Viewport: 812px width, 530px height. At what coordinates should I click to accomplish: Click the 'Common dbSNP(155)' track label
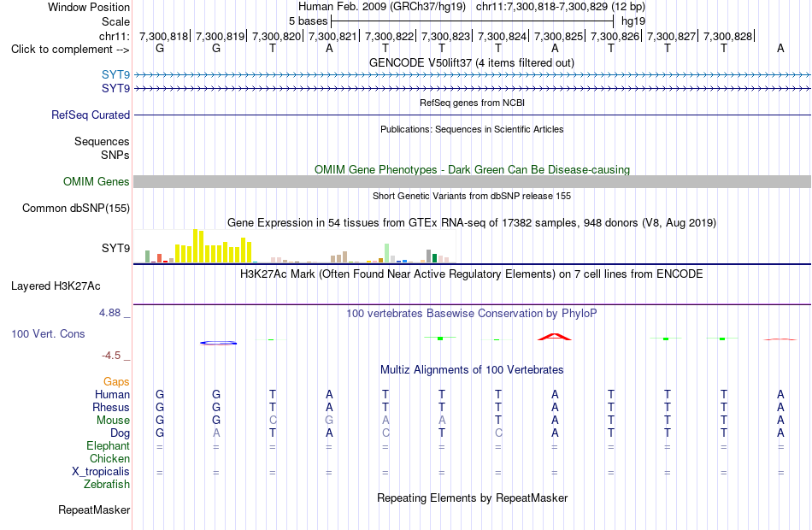click(75, 209)
